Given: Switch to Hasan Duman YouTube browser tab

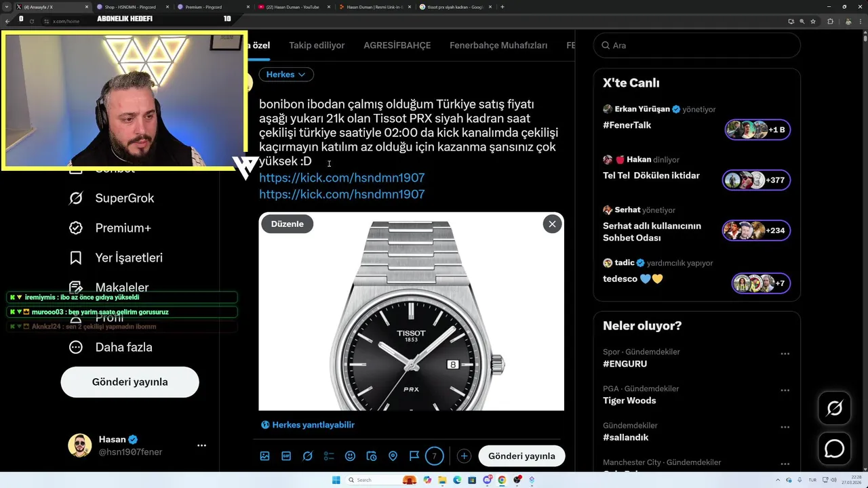Looking at the screenshot, I should pos(294,7).
